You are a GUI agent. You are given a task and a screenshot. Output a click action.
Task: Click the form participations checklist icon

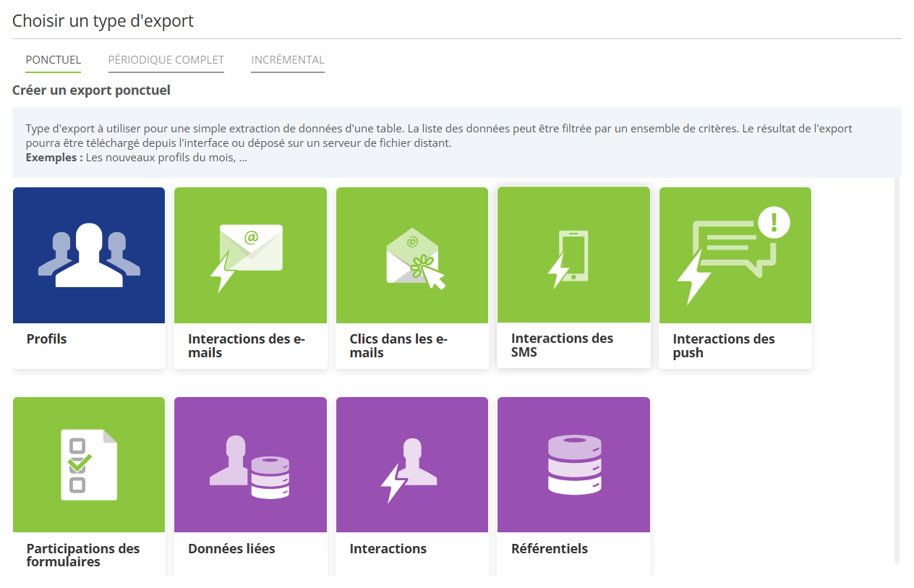(x=89, y=464)
